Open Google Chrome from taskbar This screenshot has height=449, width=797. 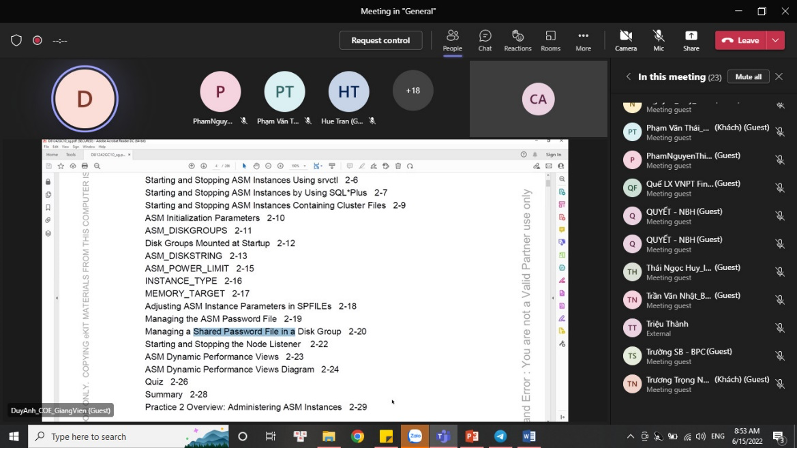point(357,436)
